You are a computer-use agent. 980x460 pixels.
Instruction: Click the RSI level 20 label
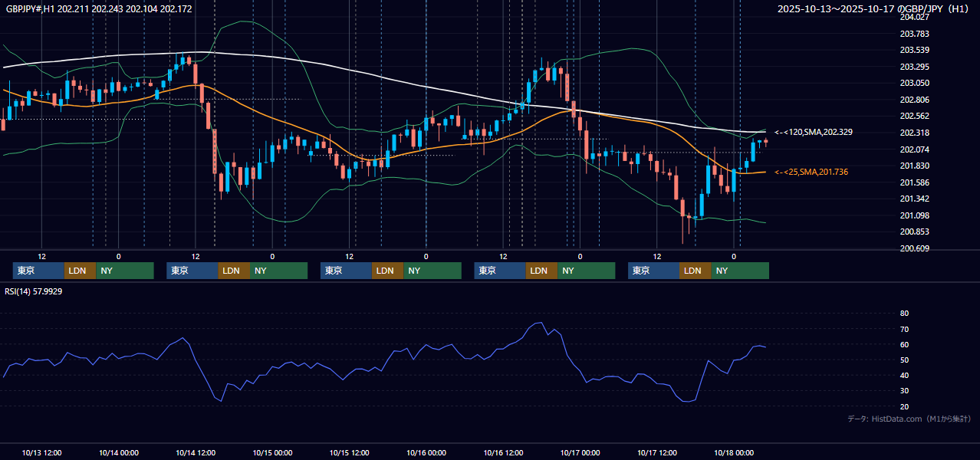click(904, 406)
